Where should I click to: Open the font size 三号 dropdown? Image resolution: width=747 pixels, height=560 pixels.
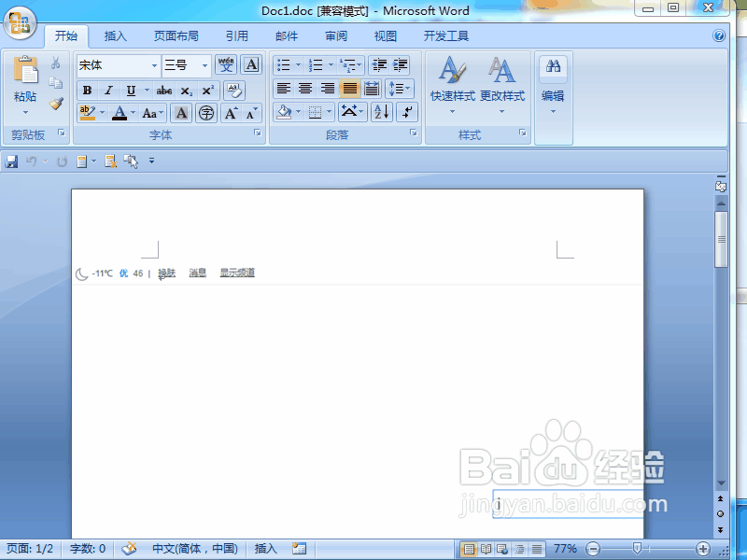[x=204, y=65]
